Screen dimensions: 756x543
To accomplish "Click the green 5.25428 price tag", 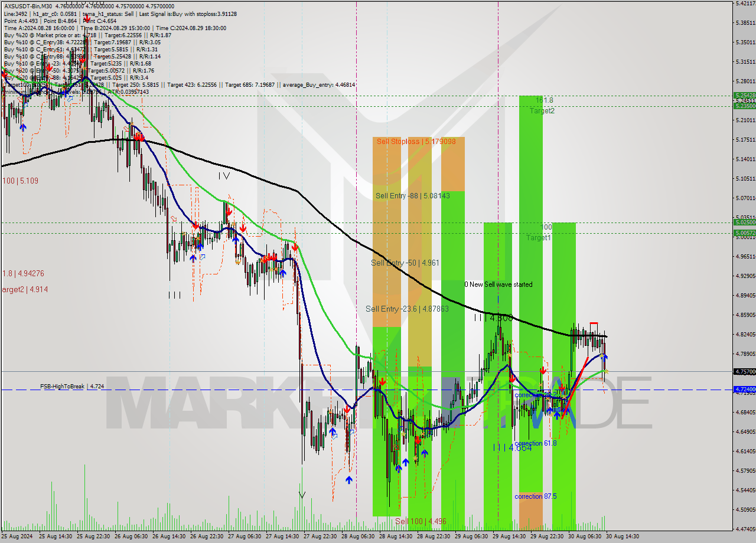I will [744, 95].
